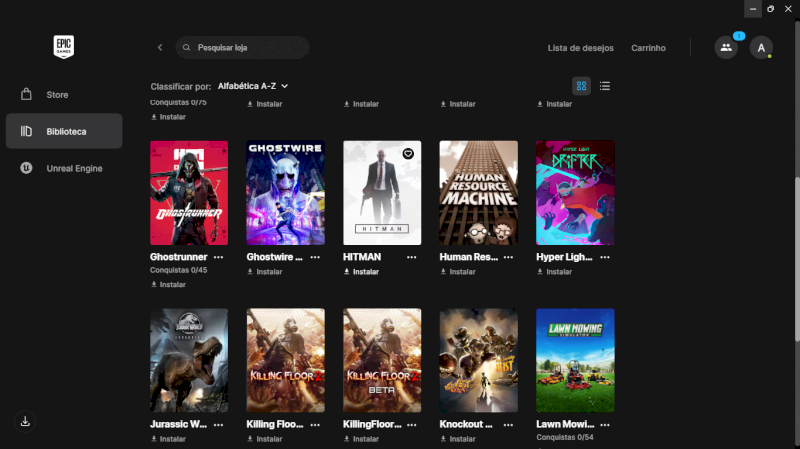Click the Epic Games logo
The image size is (800, 449).
[x=64, y=46]
